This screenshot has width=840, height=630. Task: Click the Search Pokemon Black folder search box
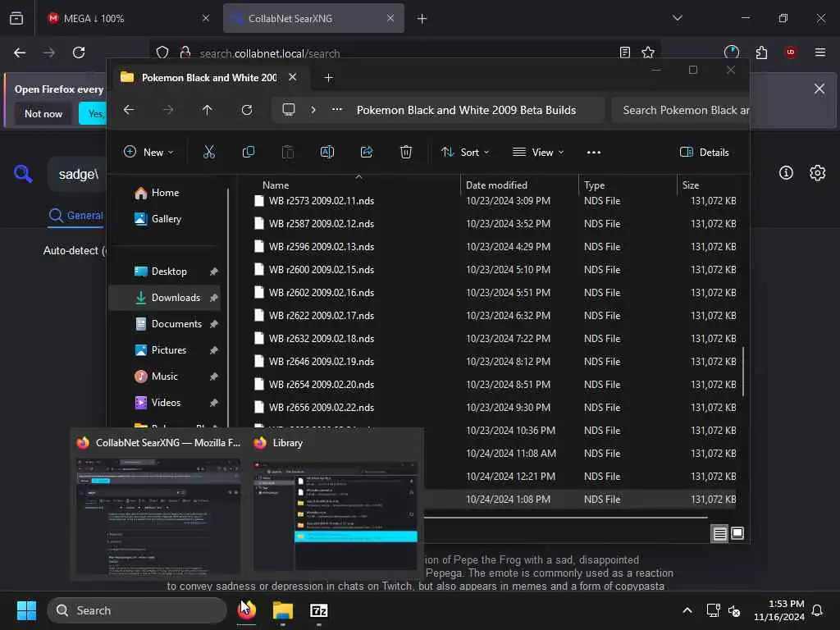(x=680, y=110)
